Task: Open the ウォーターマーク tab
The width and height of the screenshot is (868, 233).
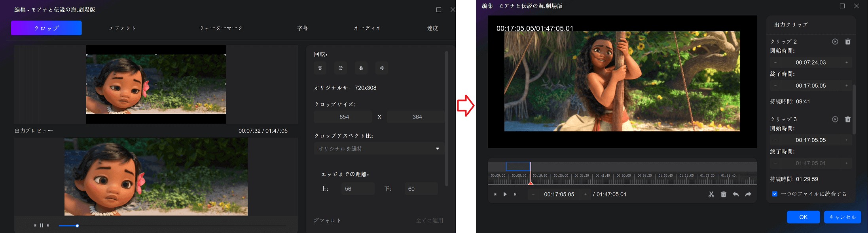Action: (221, 28)
